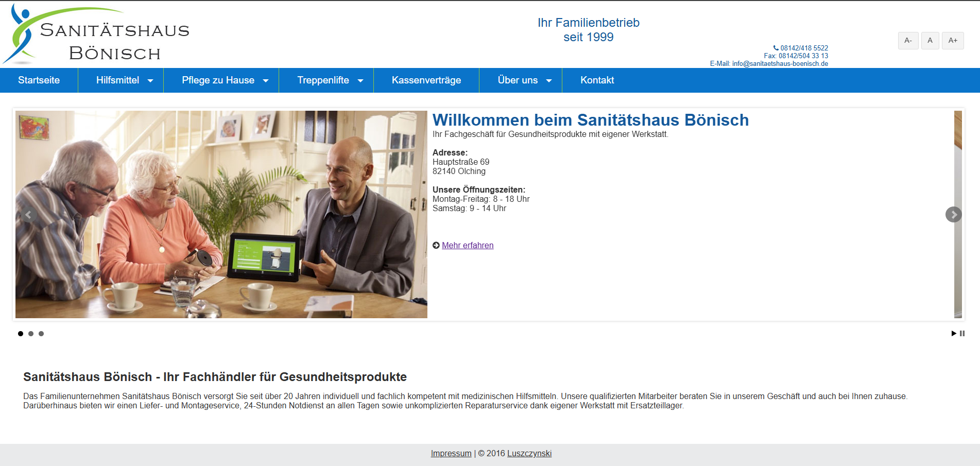The height and width of the screenshot is (466, 980).
Task: Select the first slide dot
Action: pyautogui.click(x=21, y=334)
